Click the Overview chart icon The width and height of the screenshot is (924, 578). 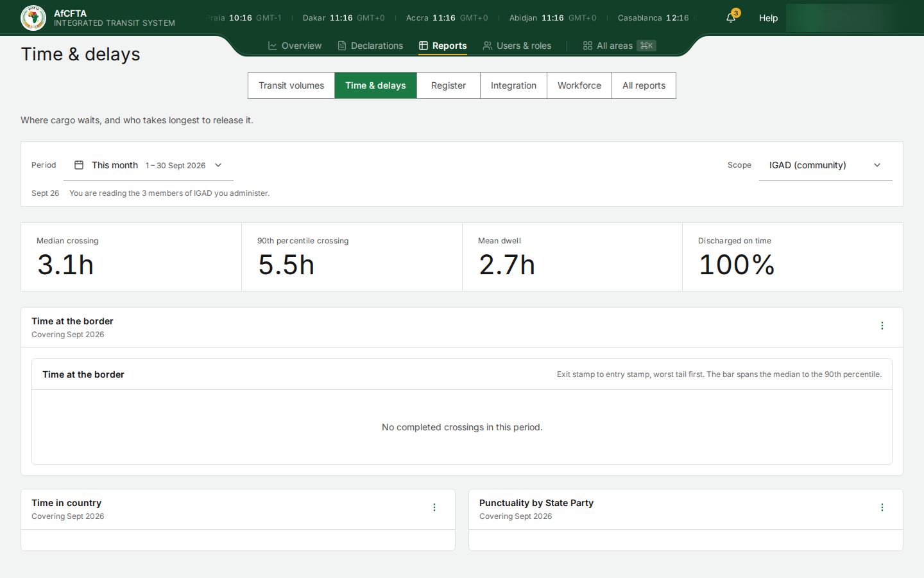coord(273,46)
